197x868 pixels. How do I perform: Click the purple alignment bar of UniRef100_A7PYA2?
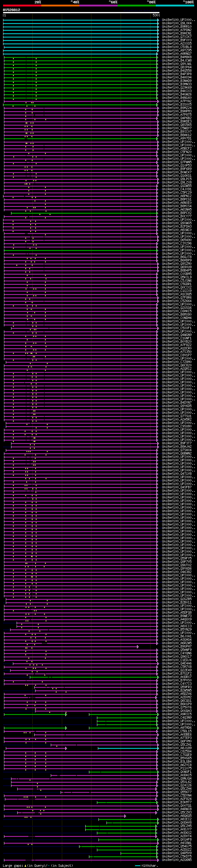(x=82, y=101)
